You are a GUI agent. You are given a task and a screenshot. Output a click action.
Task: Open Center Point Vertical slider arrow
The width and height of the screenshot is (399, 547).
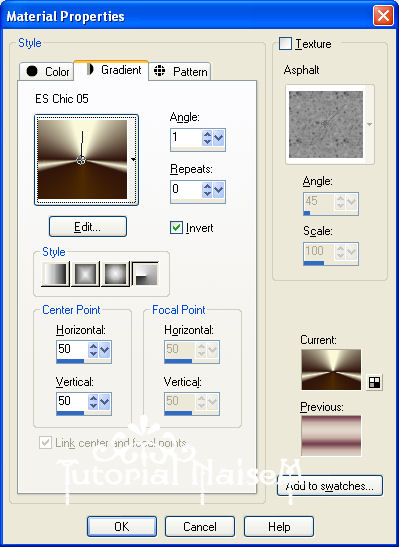(105, 402)
